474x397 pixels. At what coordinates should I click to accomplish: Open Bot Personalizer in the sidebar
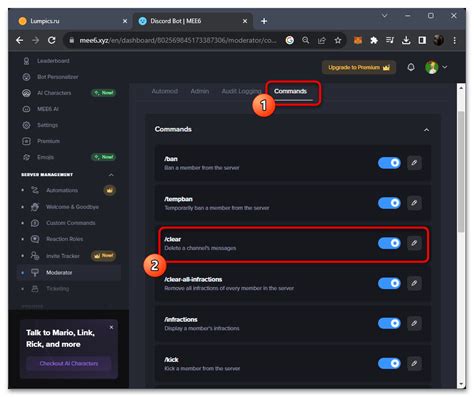(x=58, y=77)
